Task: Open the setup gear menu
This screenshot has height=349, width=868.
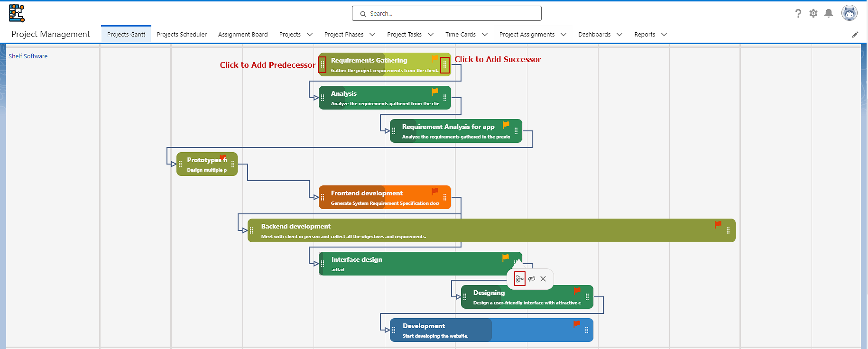Action: (x=813, y=13)
